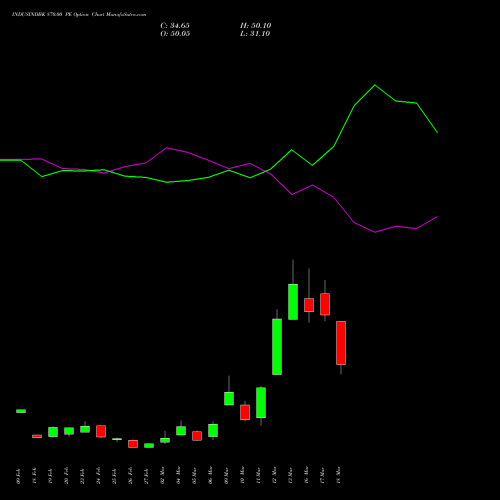
Task: Click the open value O: 50.05
Action: 175,34
